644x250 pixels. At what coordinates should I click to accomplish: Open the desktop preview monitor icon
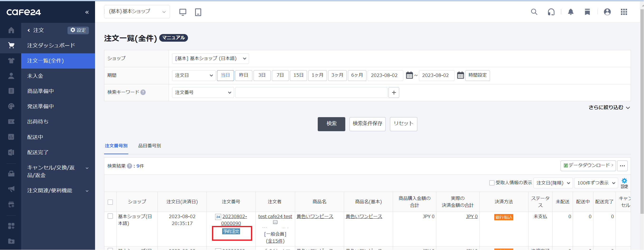(x=183, y=12)
